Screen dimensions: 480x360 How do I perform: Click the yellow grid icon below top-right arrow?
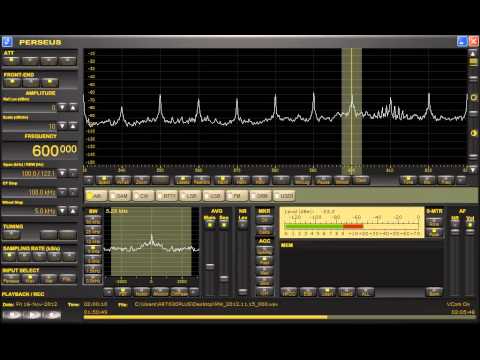pyautogui.click(x=473, y=62)
